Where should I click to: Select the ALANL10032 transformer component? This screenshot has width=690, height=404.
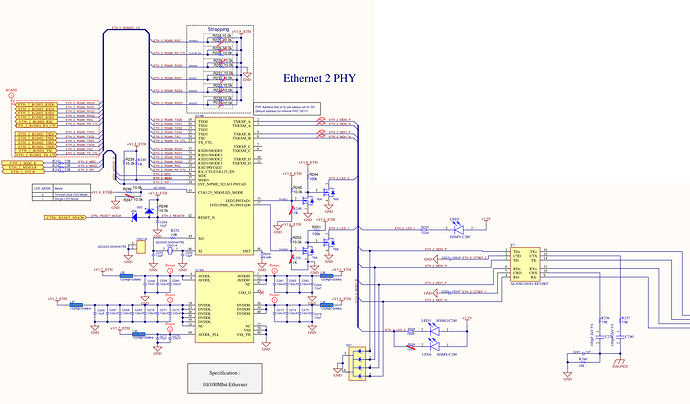point(525,265)
